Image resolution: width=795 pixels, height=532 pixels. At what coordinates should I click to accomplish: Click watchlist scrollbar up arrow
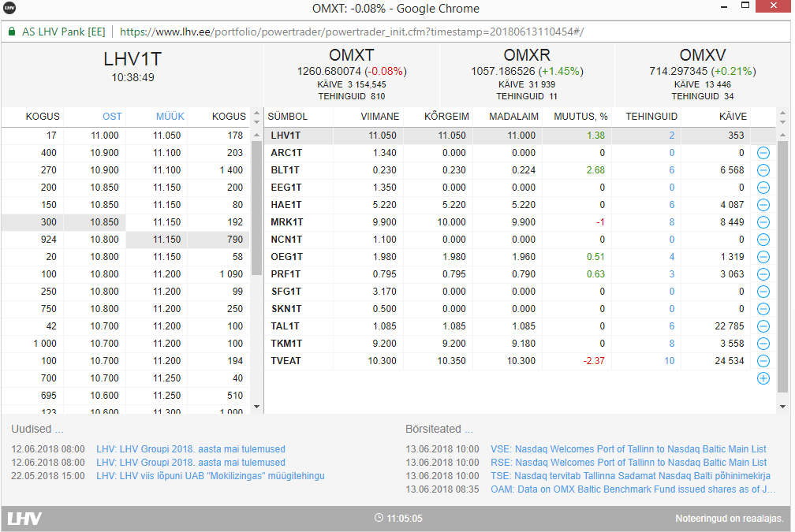click(783, 135)
